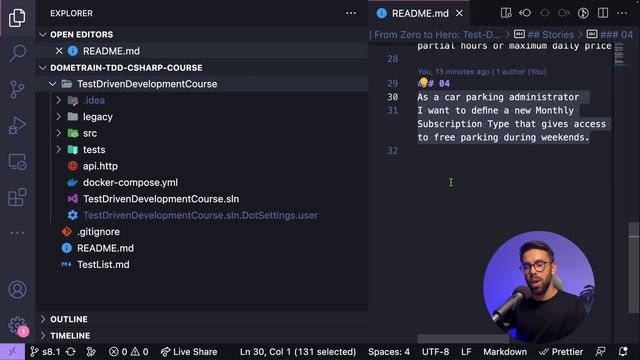Switch to README.md editor tab

[x=420, y=13]
